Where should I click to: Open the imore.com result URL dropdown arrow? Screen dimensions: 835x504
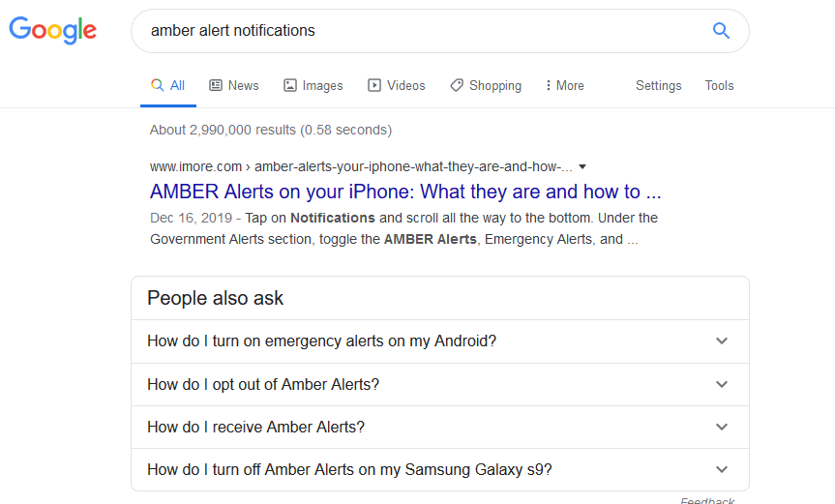[x=582, y=166]
